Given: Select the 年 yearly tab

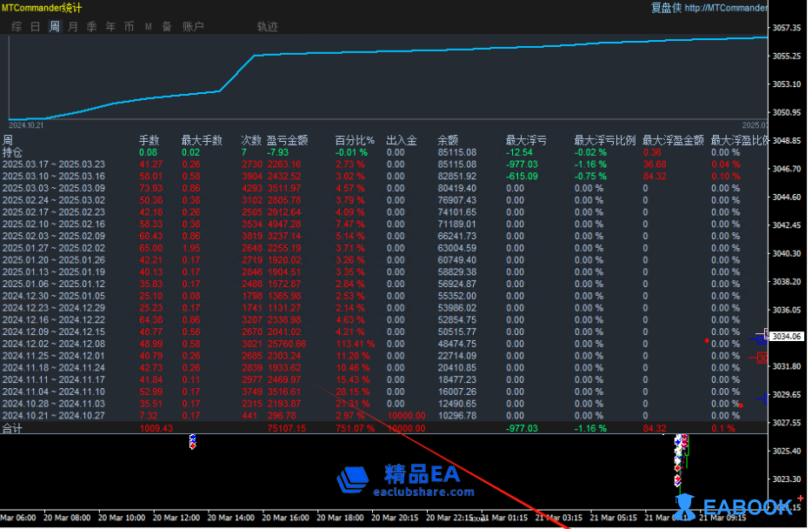Looking at the screenshot, I should 110,27.
